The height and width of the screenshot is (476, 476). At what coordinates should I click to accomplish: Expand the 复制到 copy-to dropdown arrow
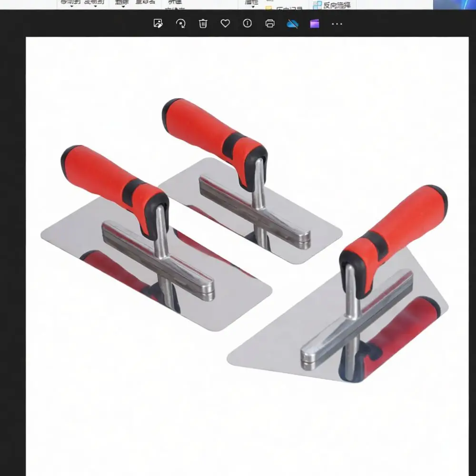point(95,6)
